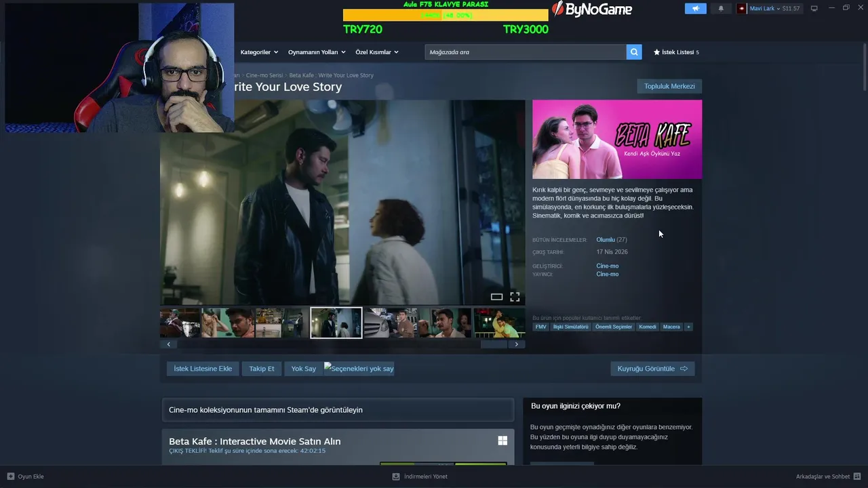Click the Yok Say button
The width and height of the screenshot is (868, 488).
[304, 369]
